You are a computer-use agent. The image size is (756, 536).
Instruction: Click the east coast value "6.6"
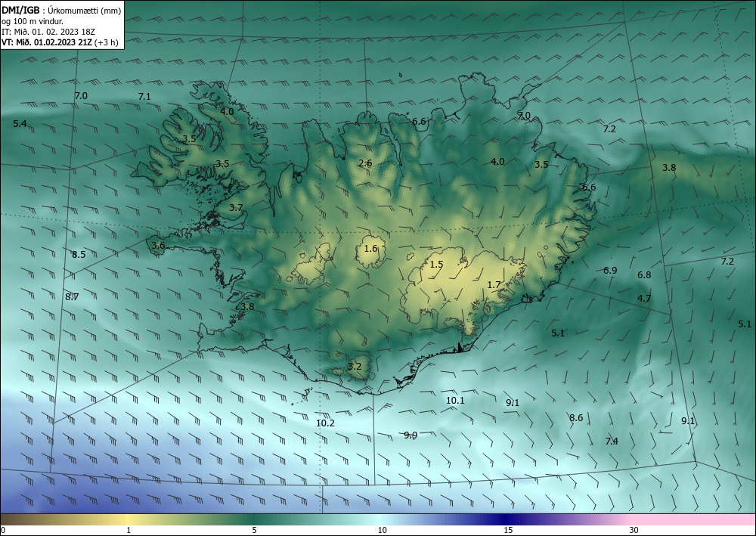(x=589, y=187)
